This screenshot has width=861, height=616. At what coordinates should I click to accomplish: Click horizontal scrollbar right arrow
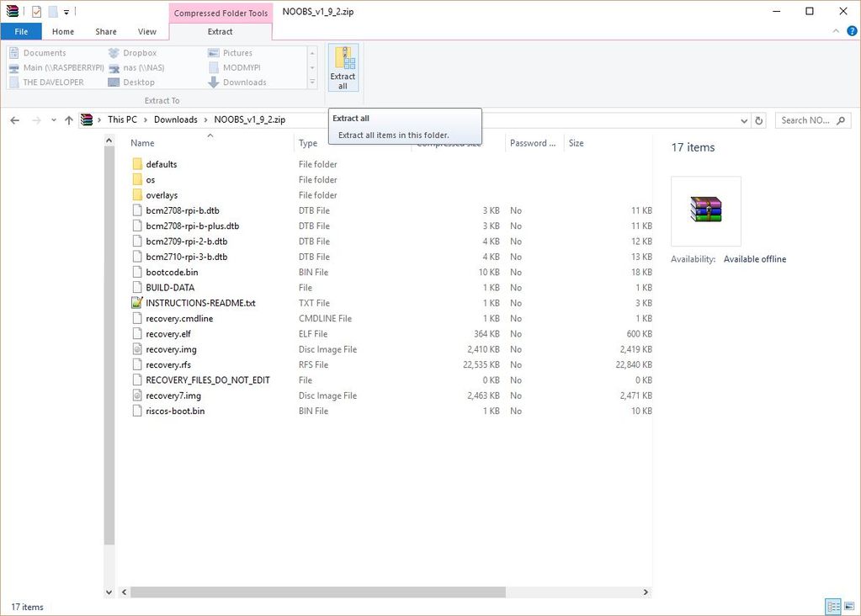tap(646, 592)
